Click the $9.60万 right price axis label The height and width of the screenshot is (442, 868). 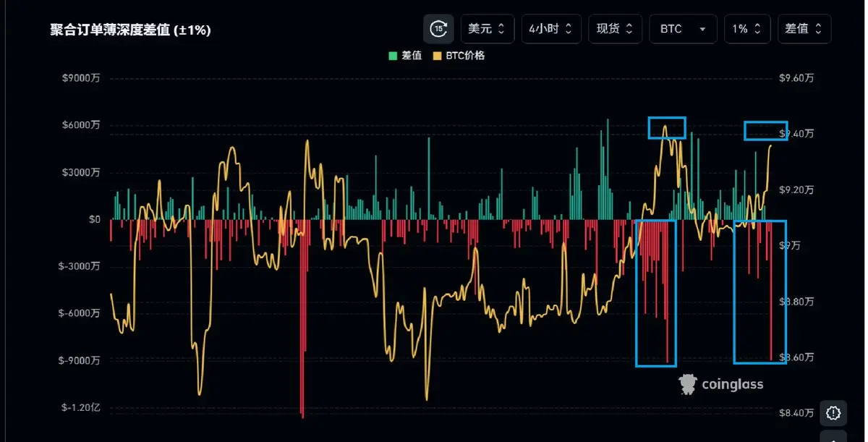[796, 79]
